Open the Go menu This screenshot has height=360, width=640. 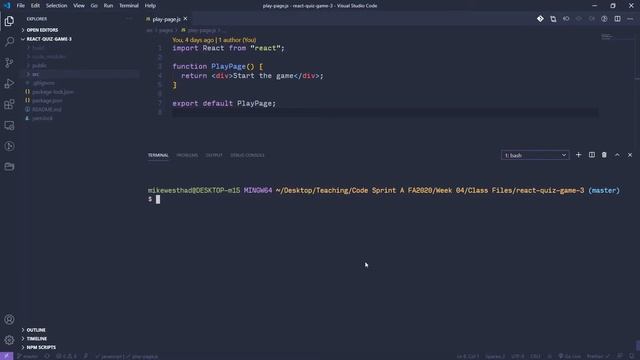tap(94, 6)
